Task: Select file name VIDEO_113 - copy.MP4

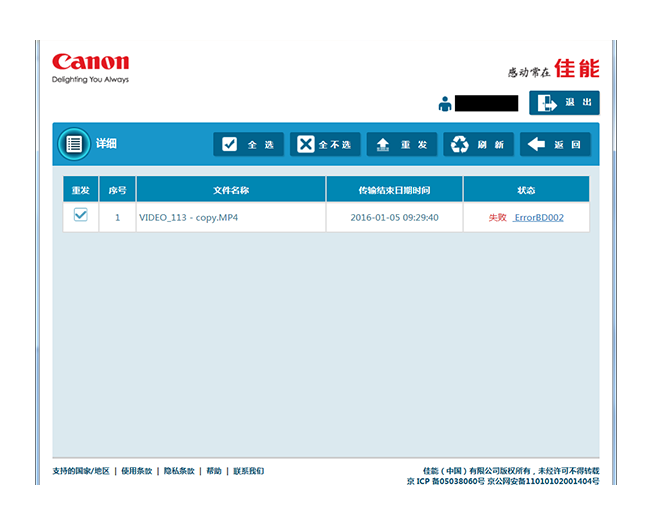Action: click(188, 217)
